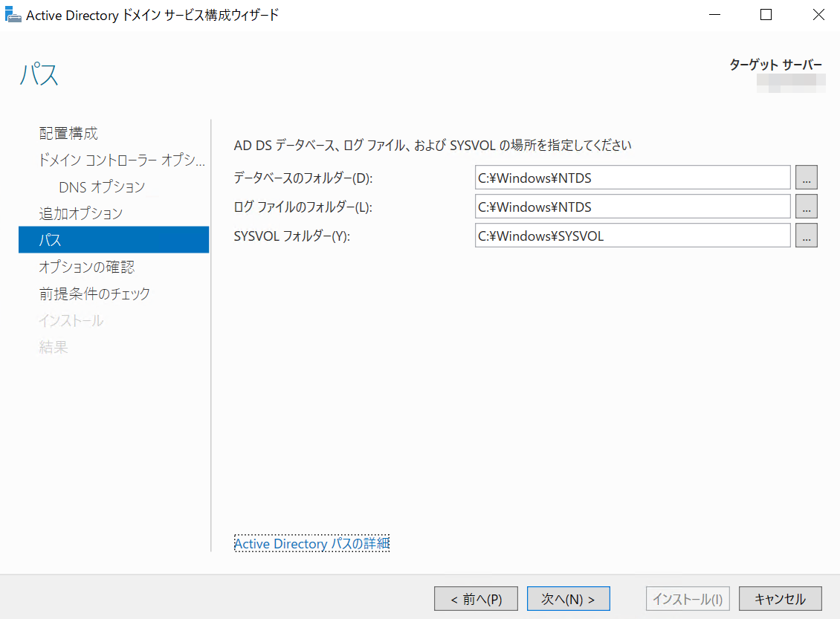This screenshot has width=840, height=619.
Task: Open 前提条件のチェック step
Action: (94, 294)
